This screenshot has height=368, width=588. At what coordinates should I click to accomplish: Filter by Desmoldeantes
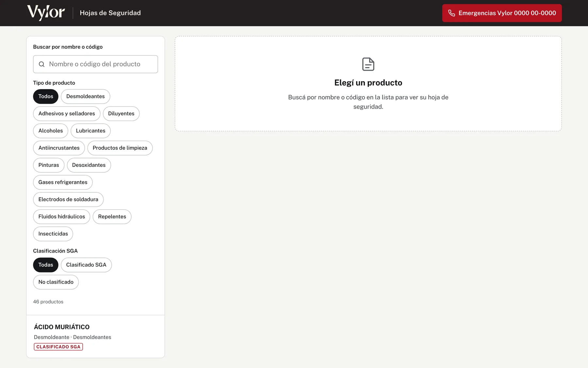[x=86, y=96]
